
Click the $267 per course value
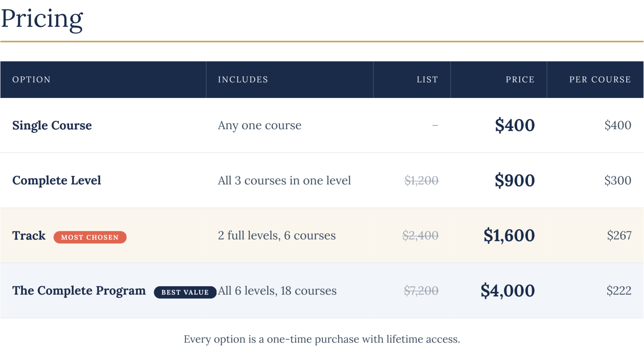tap(619, 236)
